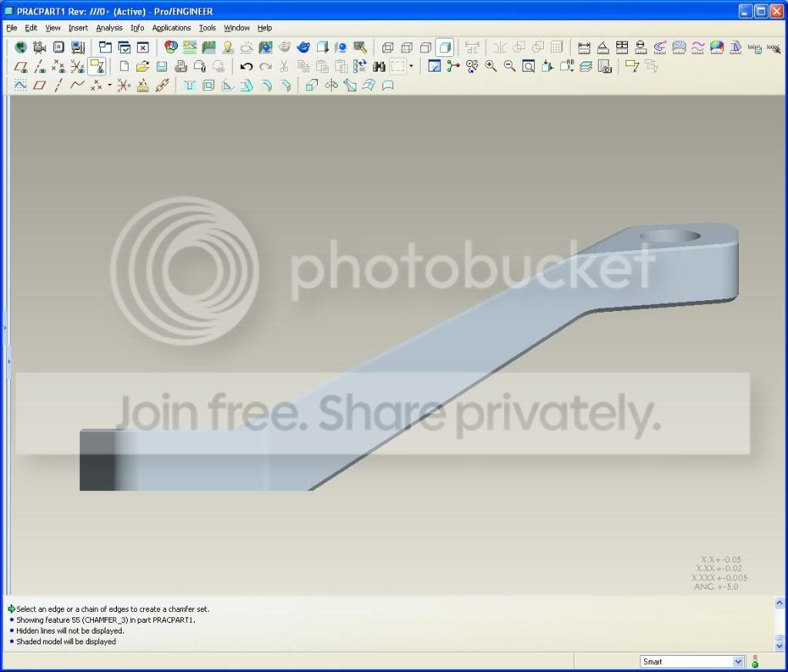Click the layers stack icon
Viewport: 788px width, 672px height.
coord(586,66)
